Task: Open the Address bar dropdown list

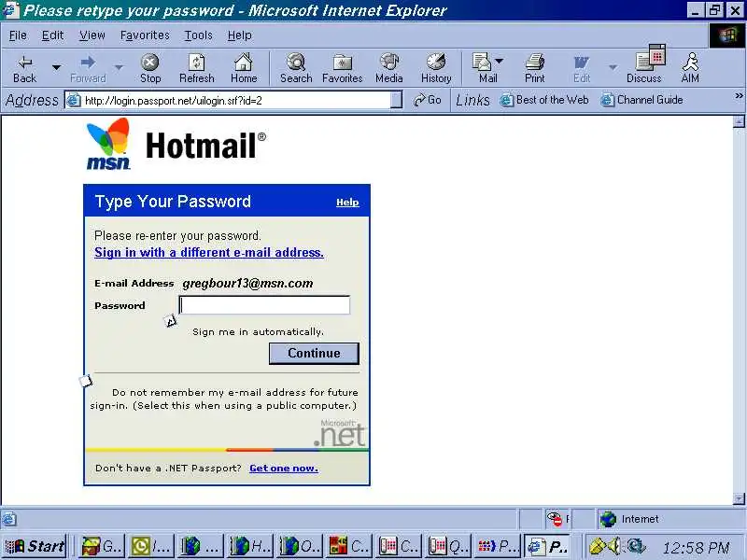Action: 396,100
